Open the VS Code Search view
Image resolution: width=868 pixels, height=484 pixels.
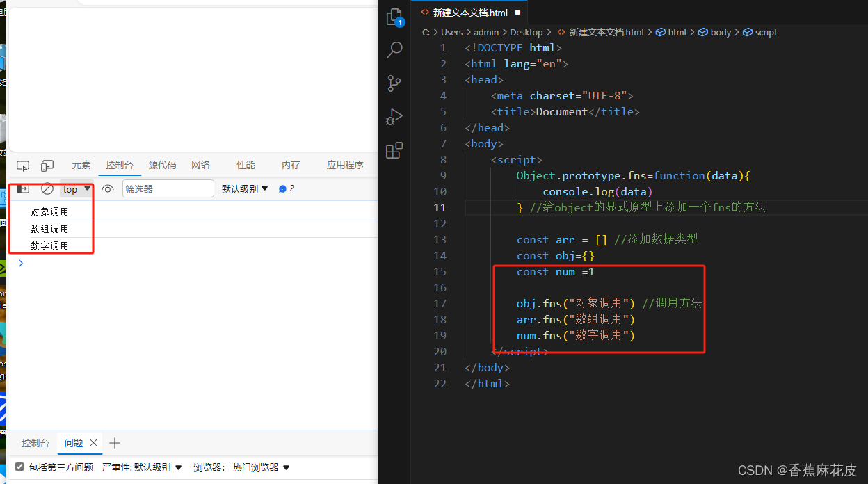point(394,50)
